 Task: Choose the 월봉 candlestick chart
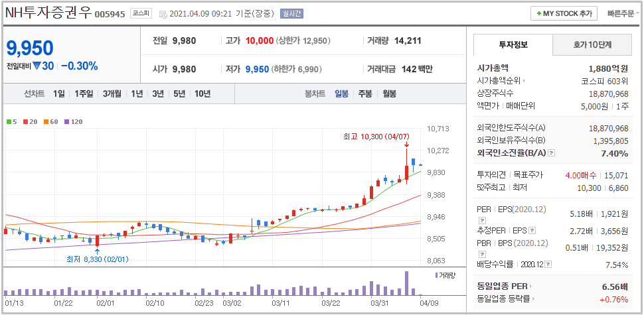point(389,94)
